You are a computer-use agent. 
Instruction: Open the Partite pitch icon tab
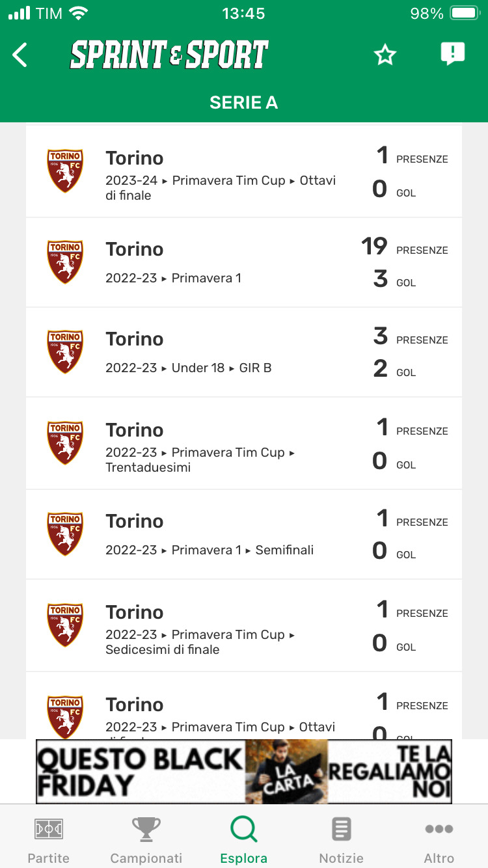[x=49, y=839]
